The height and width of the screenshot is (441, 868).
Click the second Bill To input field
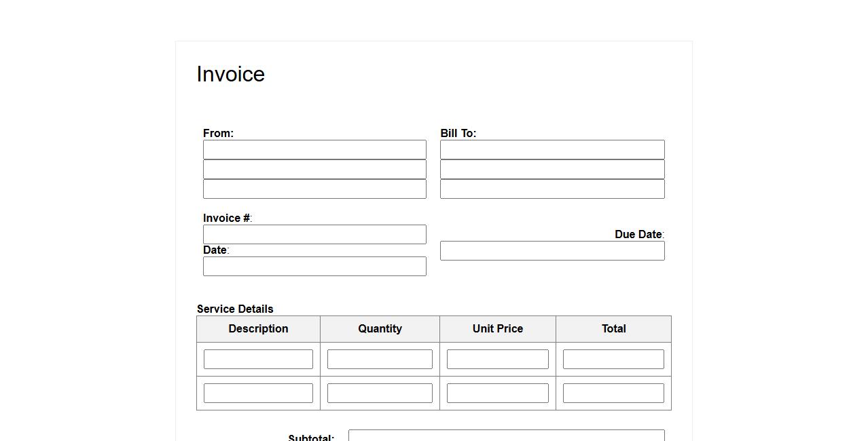click(x=552, y=169)
